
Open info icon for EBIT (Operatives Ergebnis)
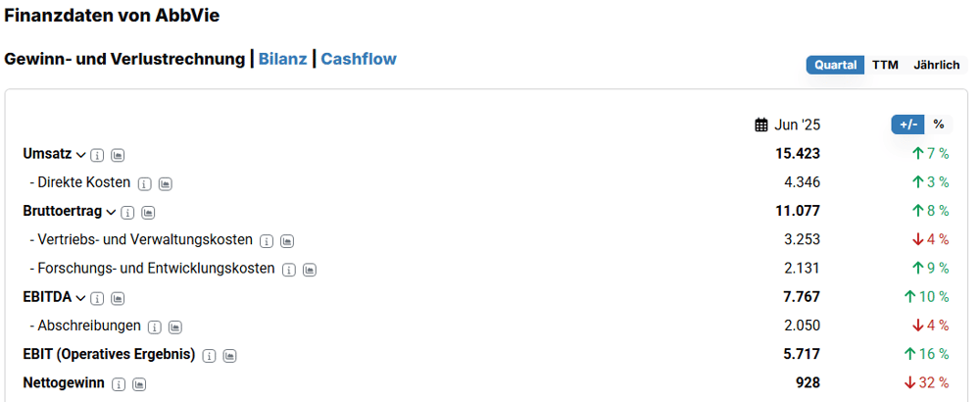coord(210,356)
